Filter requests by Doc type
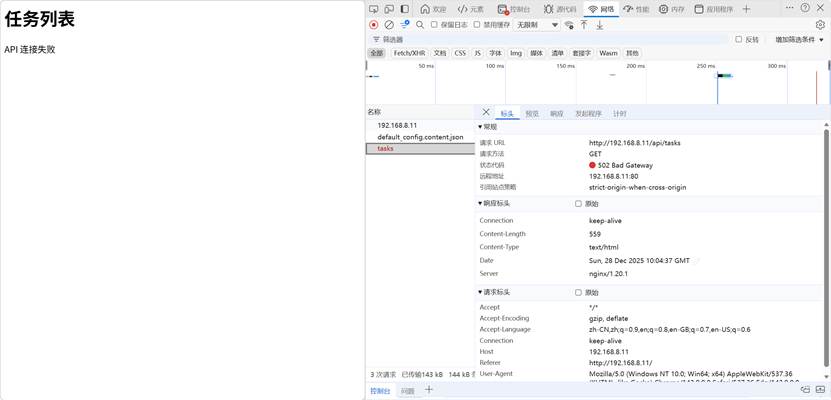 tap(440, 53)
